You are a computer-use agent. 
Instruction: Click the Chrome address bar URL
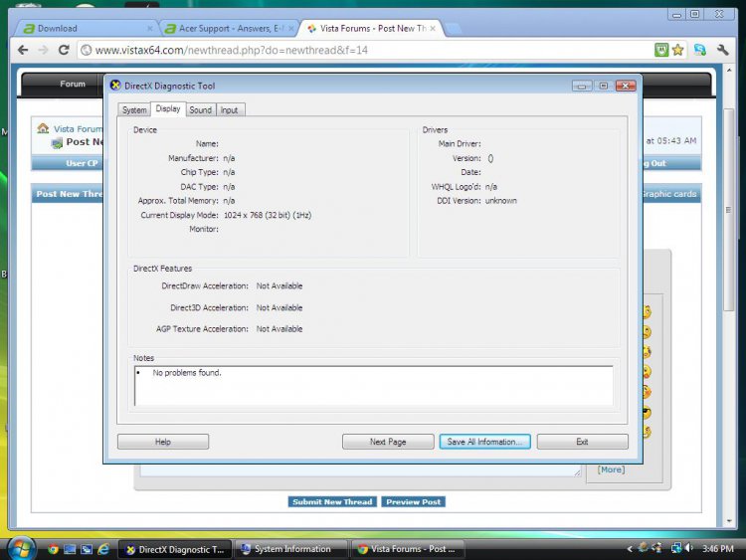coord(231,50)
